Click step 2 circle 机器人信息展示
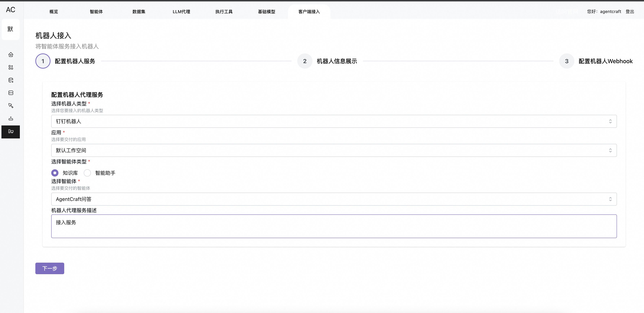This screenshot has width=644, height=313. click(305, 61)
